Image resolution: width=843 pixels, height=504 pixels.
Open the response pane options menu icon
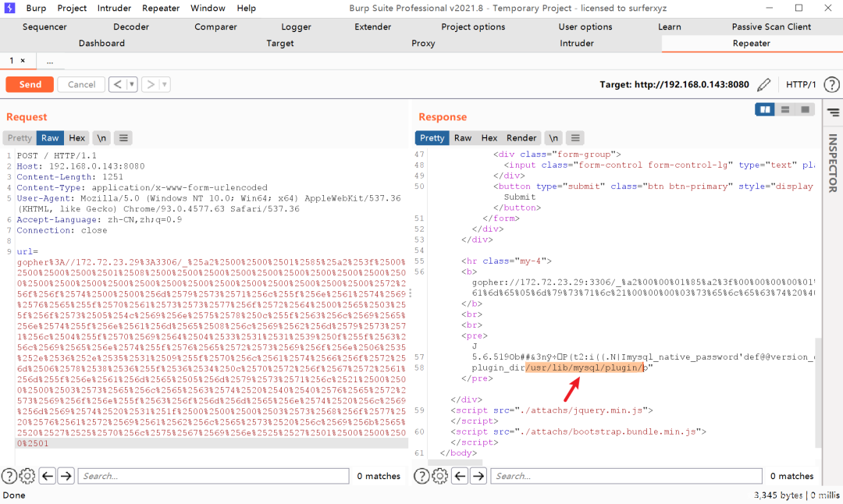point(574,138)
